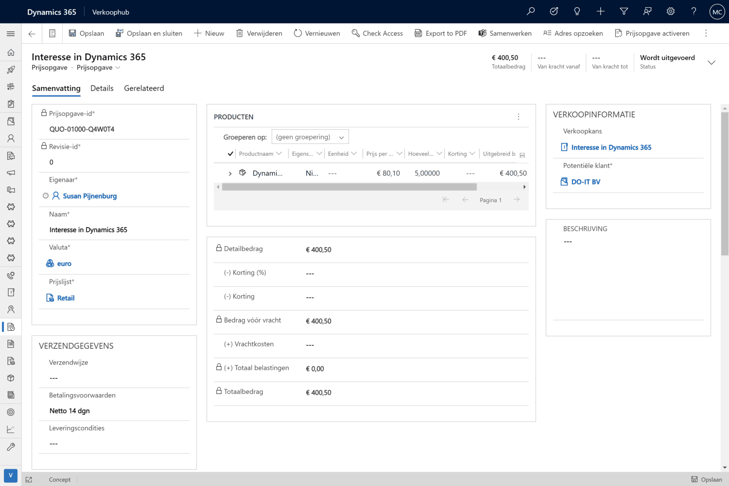Open the wrench tool sidebar icon
This screenshot has width=729, height=486.
click(11, 446)
